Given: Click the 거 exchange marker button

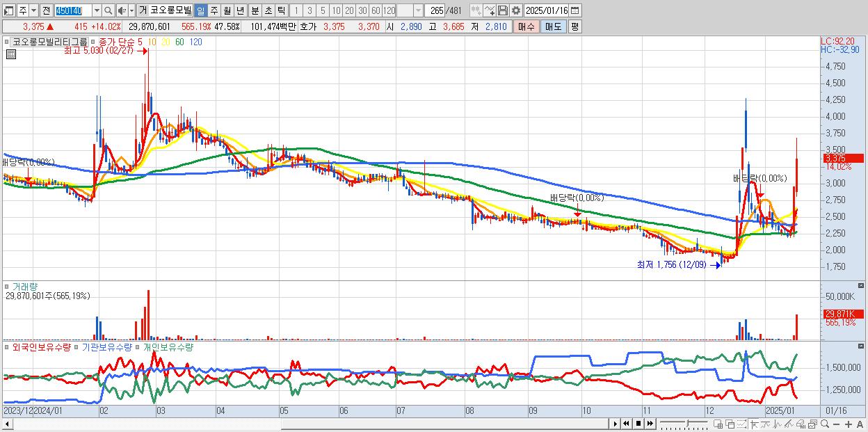Looking at the screenshot, I should (x=142, y=10).
